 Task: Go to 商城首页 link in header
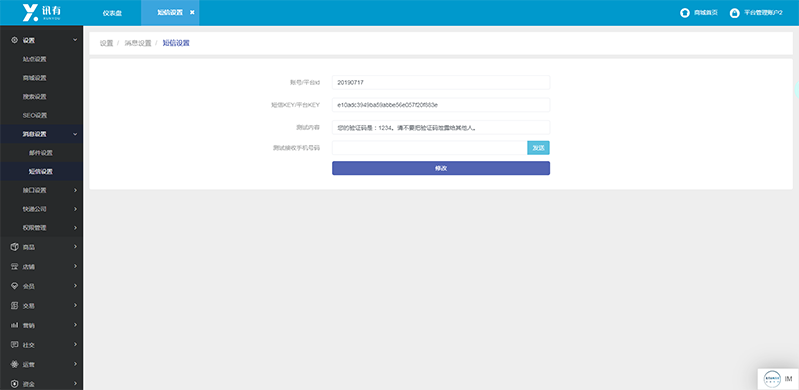point(706,13)
